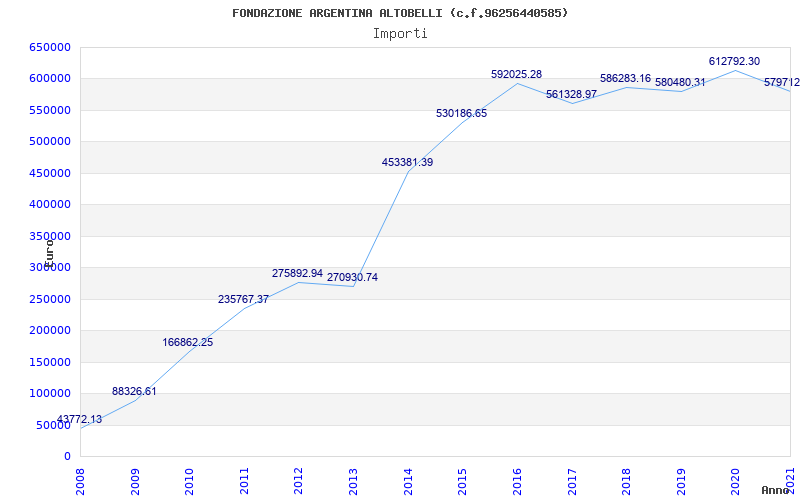This screenshot has height=500, width=800.
Task: Click the 270930.74 data label
Action: click(353, 278)
